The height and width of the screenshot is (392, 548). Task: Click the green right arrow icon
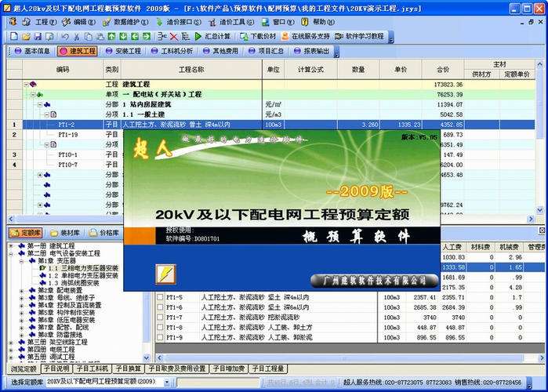click(x=147, y=36)
